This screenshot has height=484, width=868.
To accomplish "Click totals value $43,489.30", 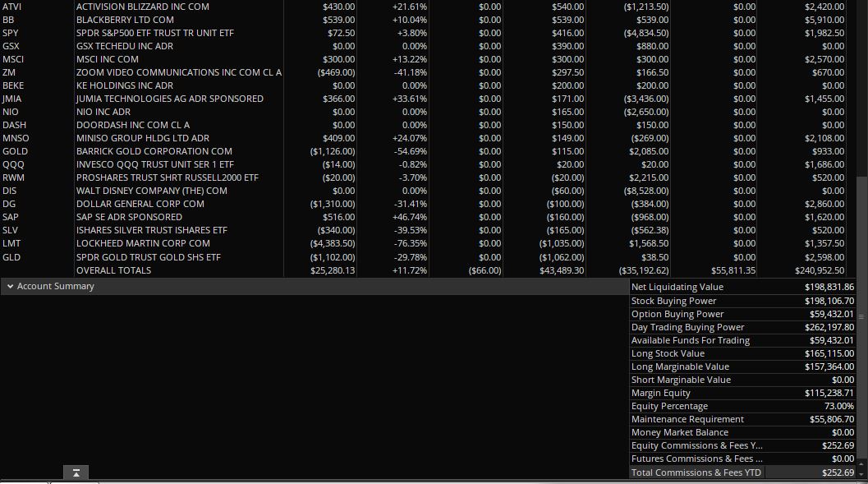I will (x=562, y=271).
